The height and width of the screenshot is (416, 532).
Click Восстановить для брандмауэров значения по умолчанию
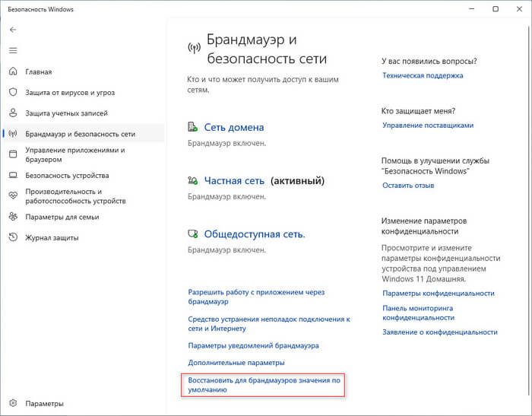(263, 384)
